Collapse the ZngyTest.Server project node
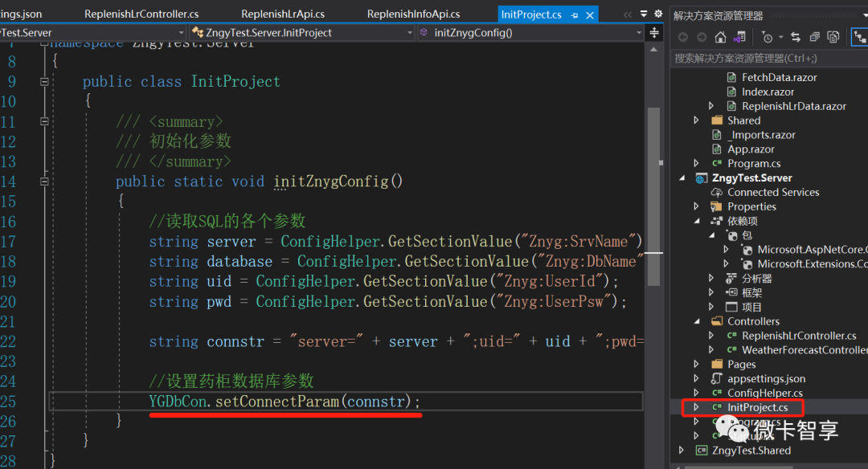 click(x=682, y=178)
